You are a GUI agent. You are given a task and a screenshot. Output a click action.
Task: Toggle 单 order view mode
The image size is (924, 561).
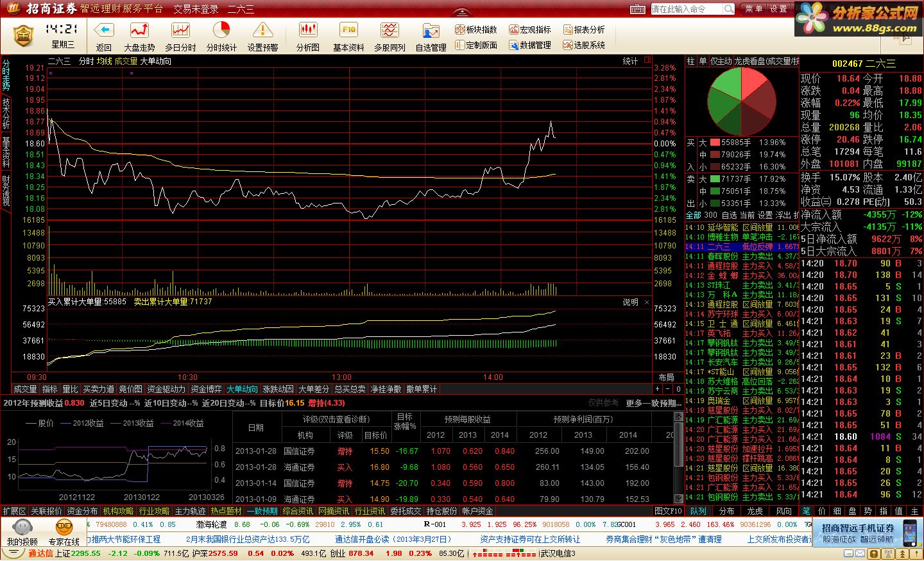point(703,61)
